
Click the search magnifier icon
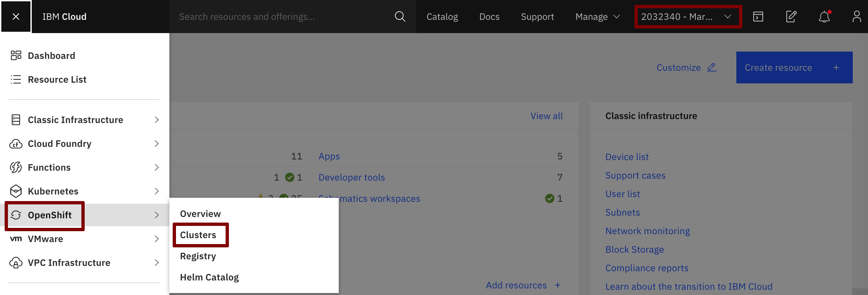pos(400,17)
